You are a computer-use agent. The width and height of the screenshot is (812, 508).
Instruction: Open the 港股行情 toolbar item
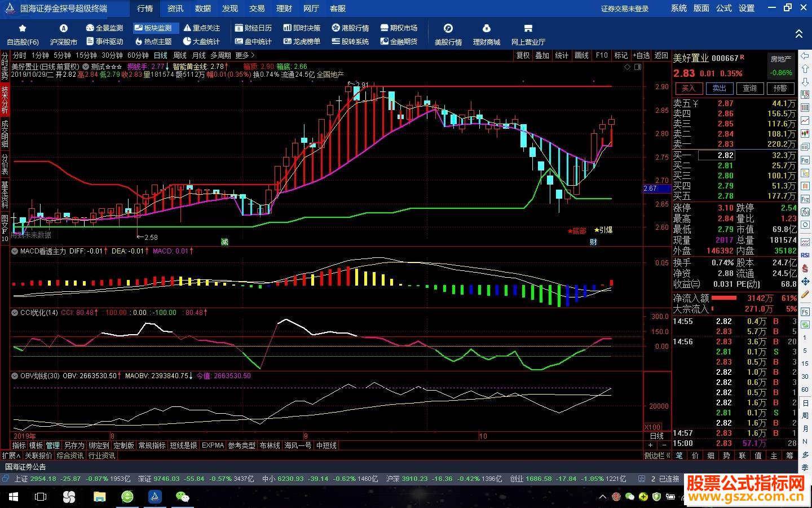pyautogui.click(x=350, y=28)
